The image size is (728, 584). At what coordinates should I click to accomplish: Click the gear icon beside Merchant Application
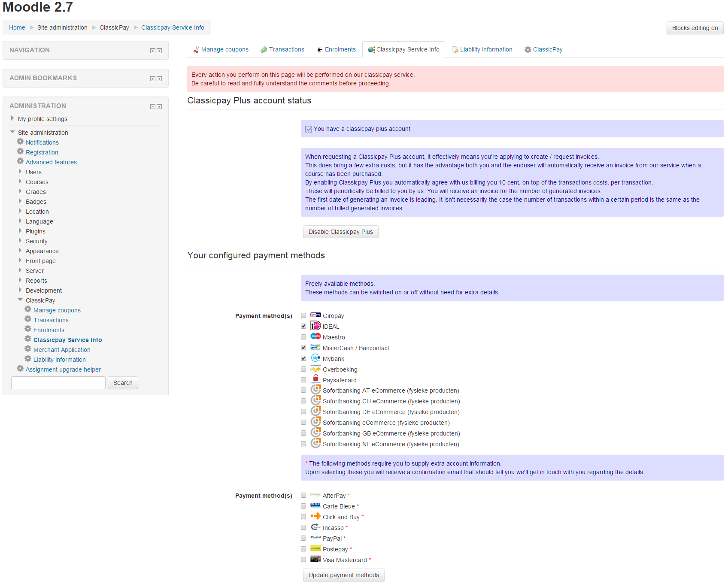point(28,349)
